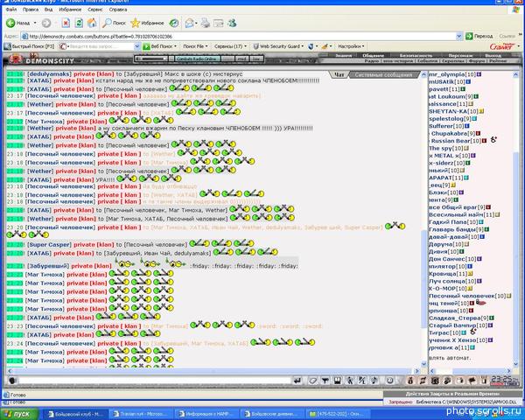Open the Безопасность game menu

[x=416, y=55]
